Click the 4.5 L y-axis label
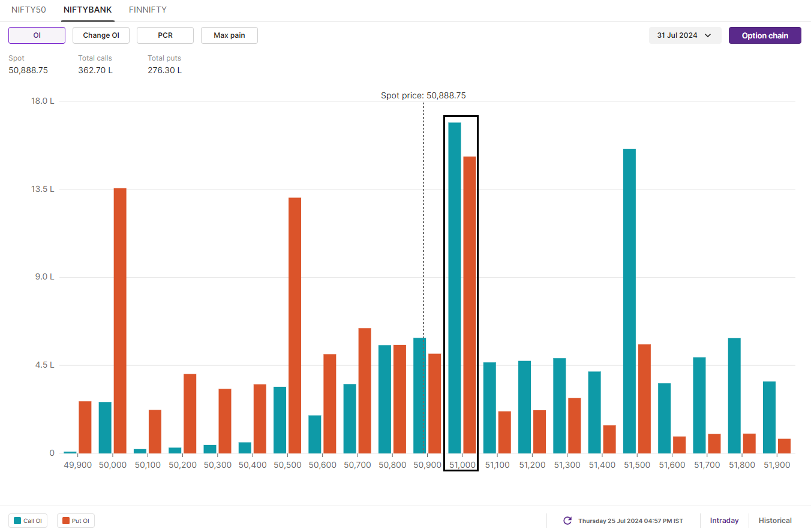 (44, 365)
